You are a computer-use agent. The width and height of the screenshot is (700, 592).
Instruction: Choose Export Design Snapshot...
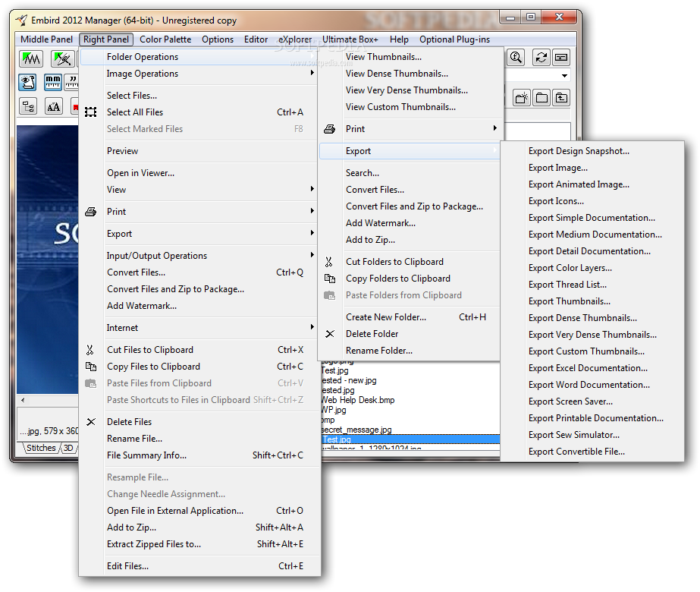579,151
